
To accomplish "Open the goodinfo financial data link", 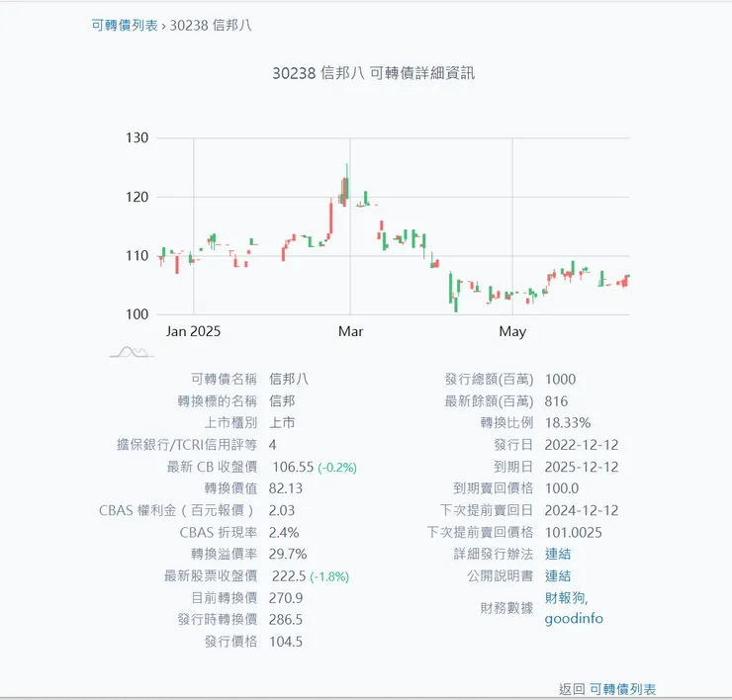I will [574, 619].
